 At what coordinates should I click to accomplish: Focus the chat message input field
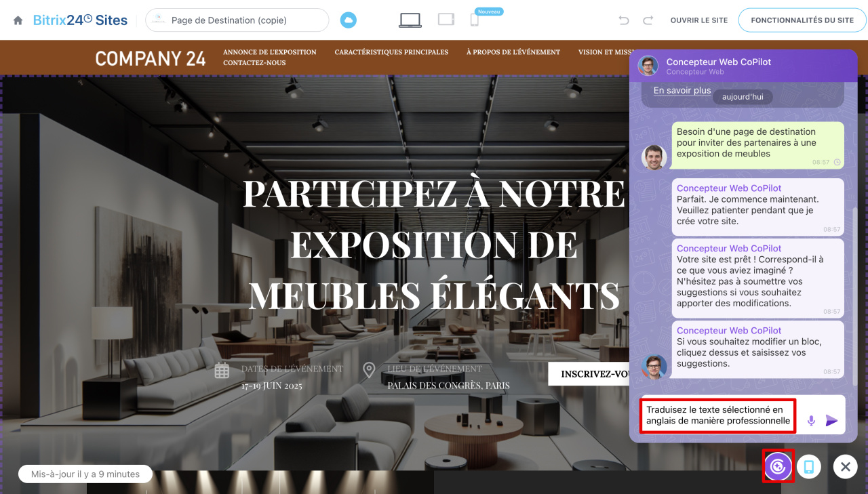click(x=718, y=415)
